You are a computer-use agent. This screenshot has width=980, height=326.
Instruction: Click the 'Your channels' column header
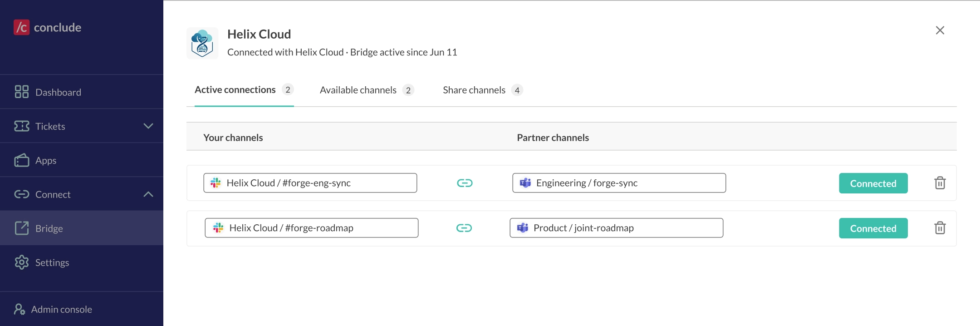(x=233, y=138)
